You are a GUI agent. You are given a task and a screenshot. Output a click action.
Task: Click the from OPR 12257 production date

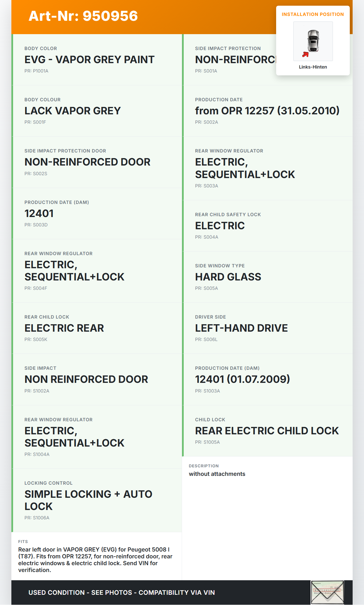pos(267,111)
